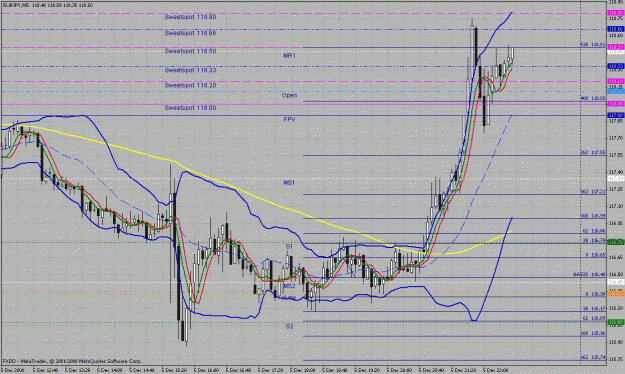This screenshot has width=625, height=374.
Task: Click the 115.90 price axis value
Action: (616, 342)
